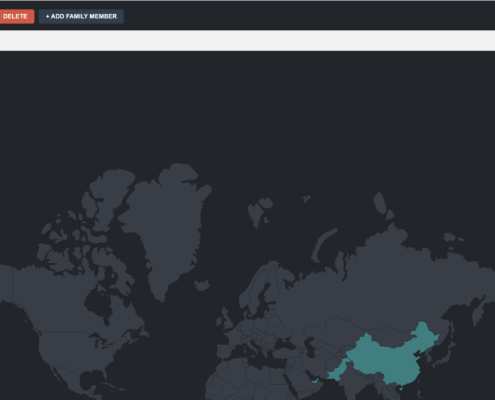Select Iceland on the map

pyautogui.click(x=202, y=285)
